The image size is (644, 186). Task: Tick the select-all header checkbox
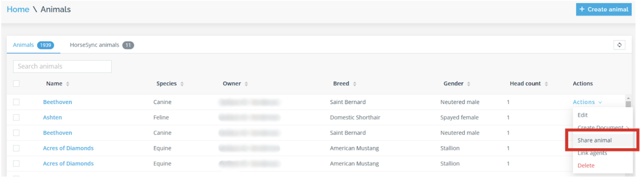click(x=16, y=83)
